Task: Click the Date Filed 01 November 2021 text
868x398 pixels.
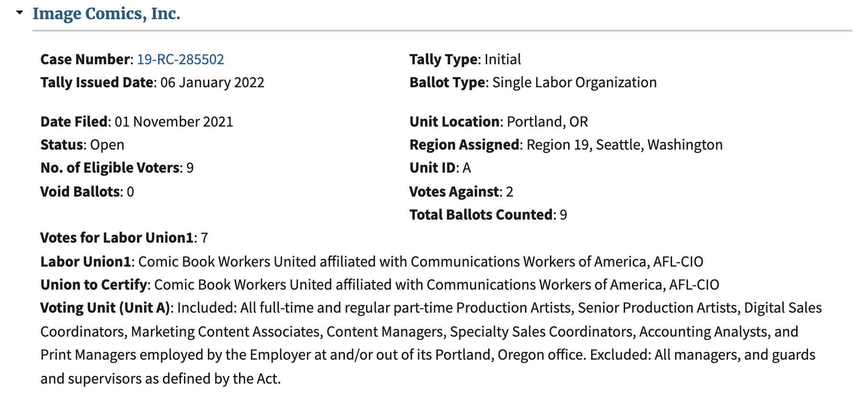Action: coord(137,122)
